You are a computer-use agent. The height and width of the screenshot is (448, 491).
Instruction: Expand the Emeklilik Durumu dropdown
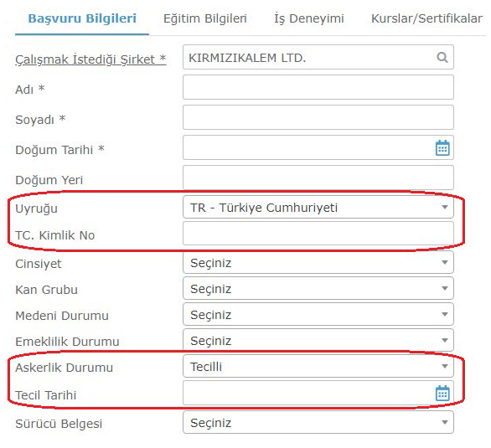coord(318,340)
